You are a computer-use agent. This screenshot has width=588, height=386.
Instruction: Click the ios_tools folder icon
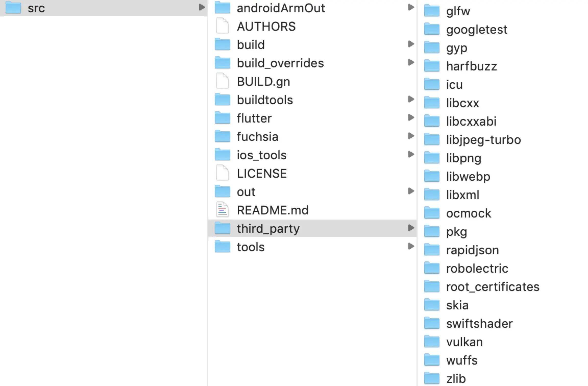[x=222, y=154]
